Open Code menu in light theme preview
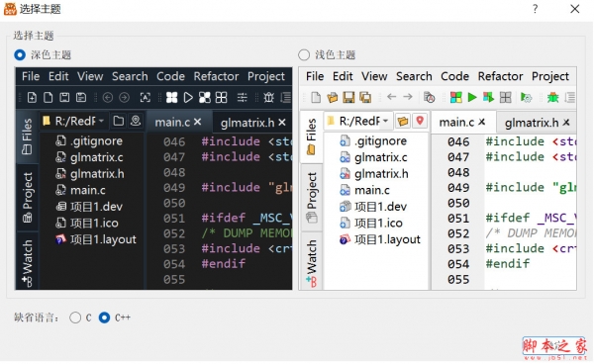 pos(455,76)
